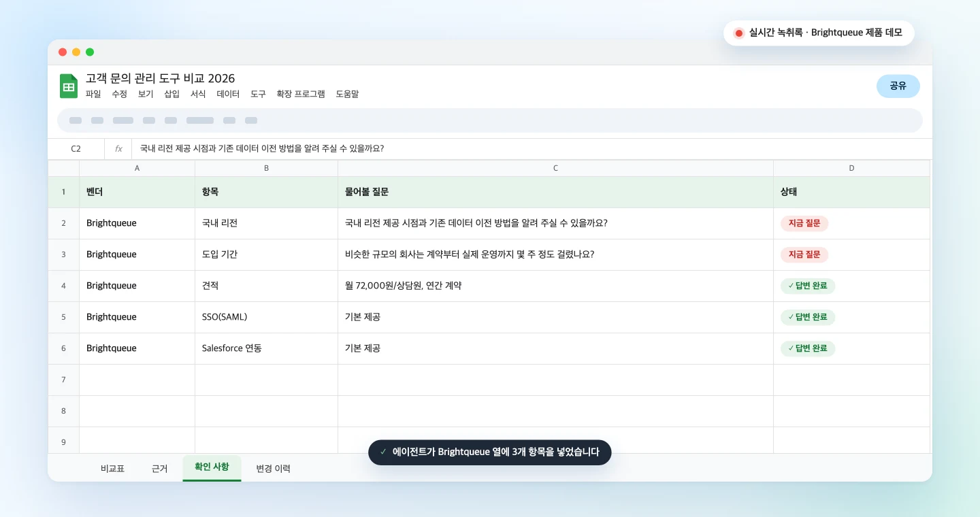Open the 수정 menu
Image resolution: width=980 pixels, height=517 pixels.
119,94
